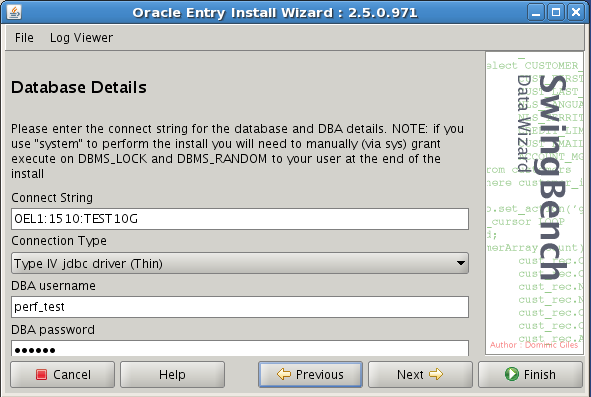
Task: Open the Log Viewer menu
Action: pyautogui.click(x=81, y=38)
